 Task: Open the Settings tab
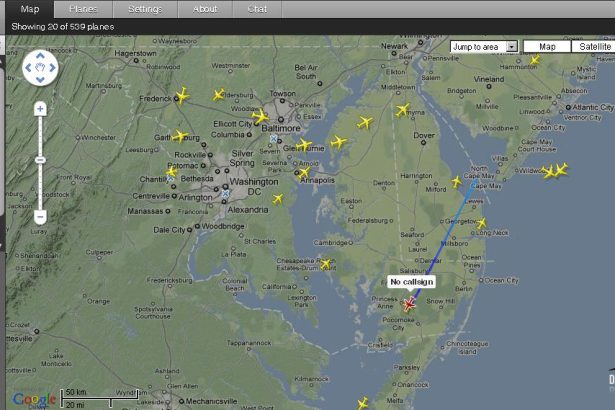[145, 9]
